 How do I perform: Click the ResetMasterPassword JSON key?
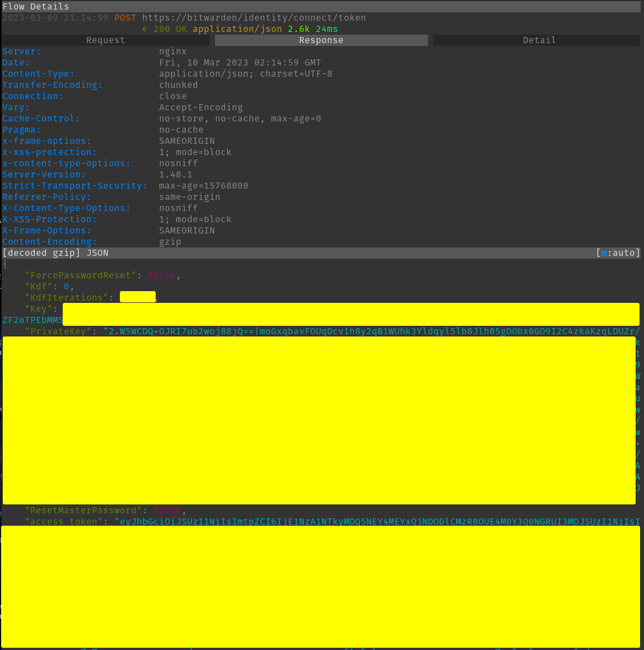[x=83, y=511]
